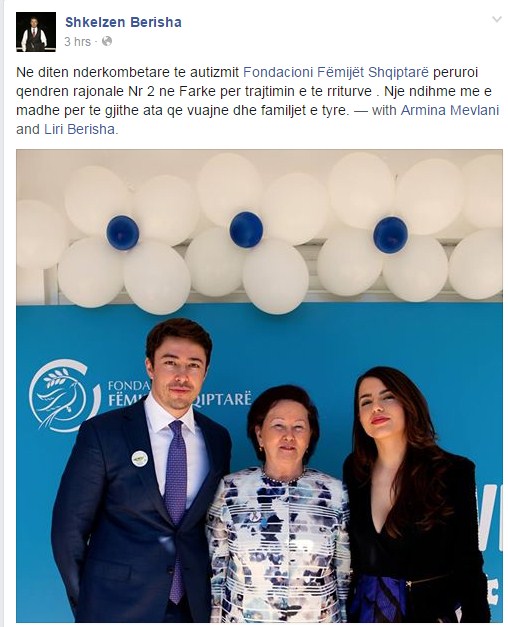Open the '3 hrs' timestamp link
The width and height of the screenshot is (508, 627).
pyautogui.click(x=78, y=42)
